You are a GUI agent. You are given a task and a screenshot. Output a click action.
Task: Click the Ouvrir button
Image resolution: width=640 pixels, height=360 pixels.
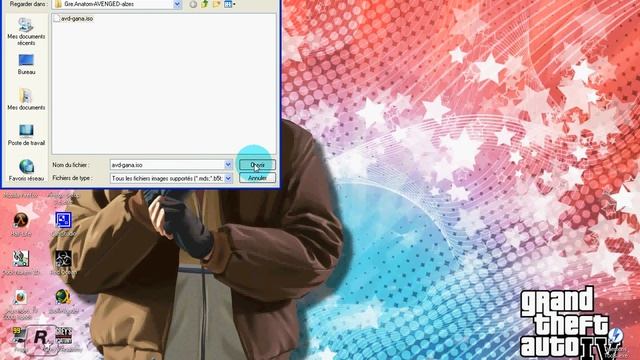[x=257, y=165]
